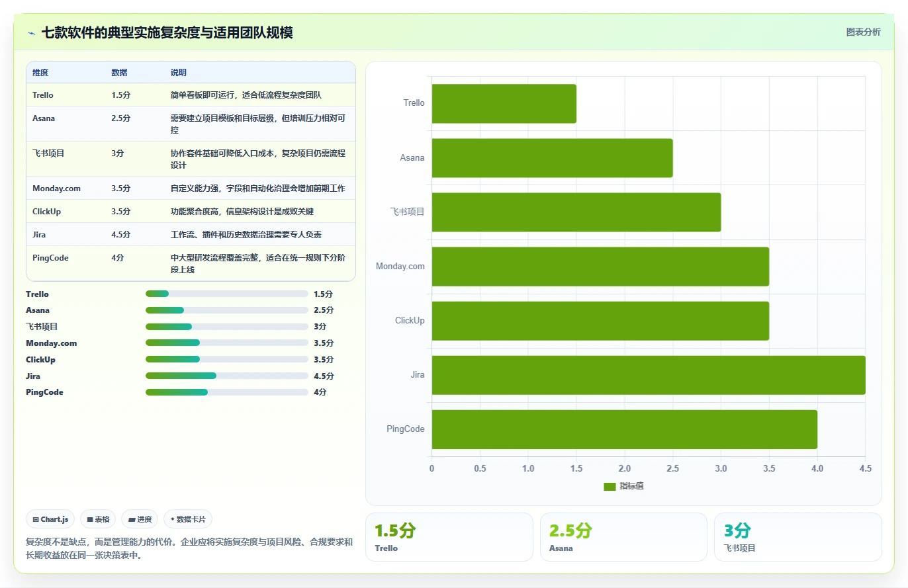Click the 飞书项目 label in progress list
Screen dimensions: 908x588
(42, 327)
